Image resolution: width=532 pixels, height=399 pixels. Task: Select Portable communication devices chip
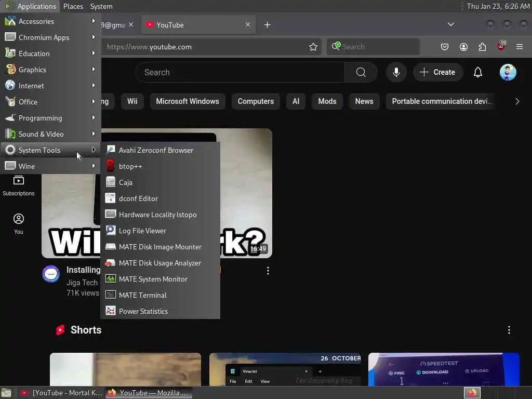[x=440, y=101]
